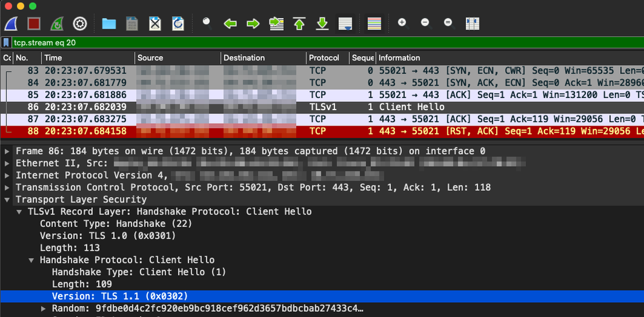Select packet 83 SYN, ECN, CWR row

click(322, 71)
